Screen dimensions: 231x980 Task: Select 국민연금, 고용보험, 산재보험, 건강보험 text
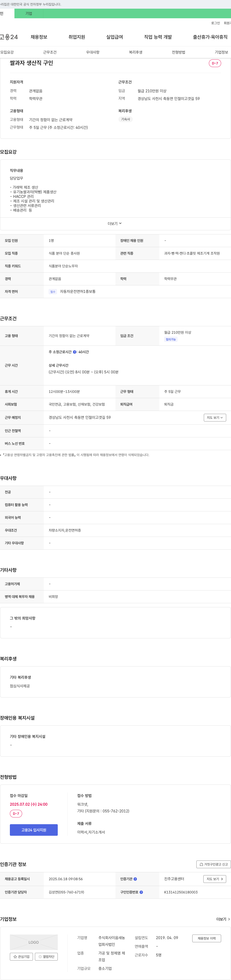tap(77, 404)
